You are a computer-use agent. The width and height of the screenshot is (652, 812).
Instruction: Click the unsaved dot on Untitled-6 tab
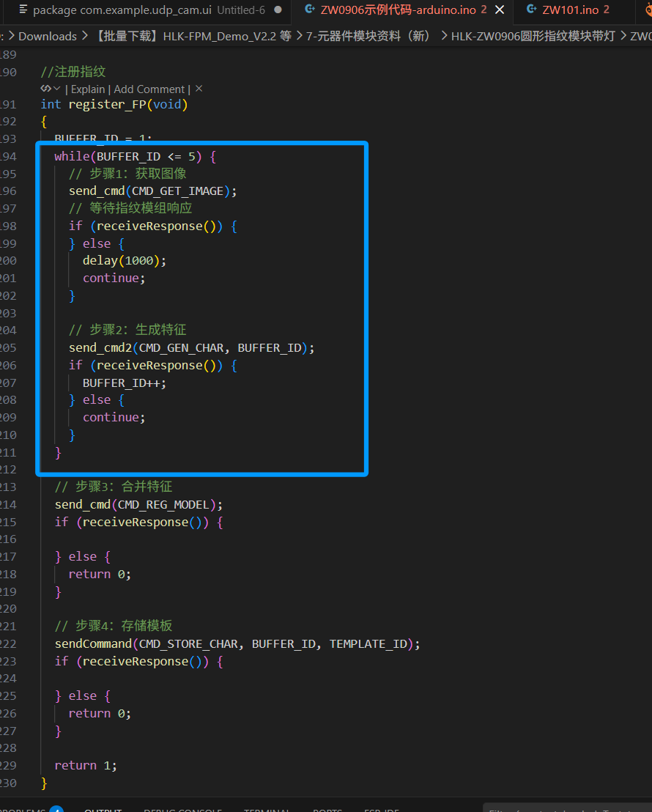[278, 10]
